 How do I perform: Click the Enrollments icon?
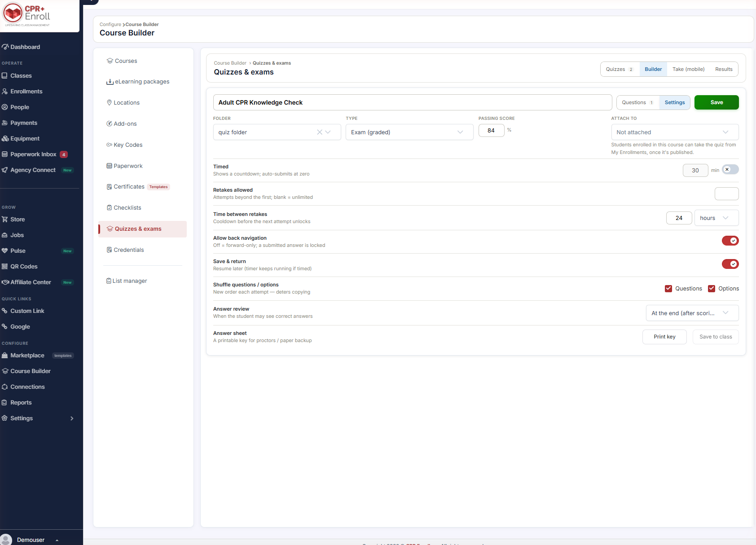[4, 92]
